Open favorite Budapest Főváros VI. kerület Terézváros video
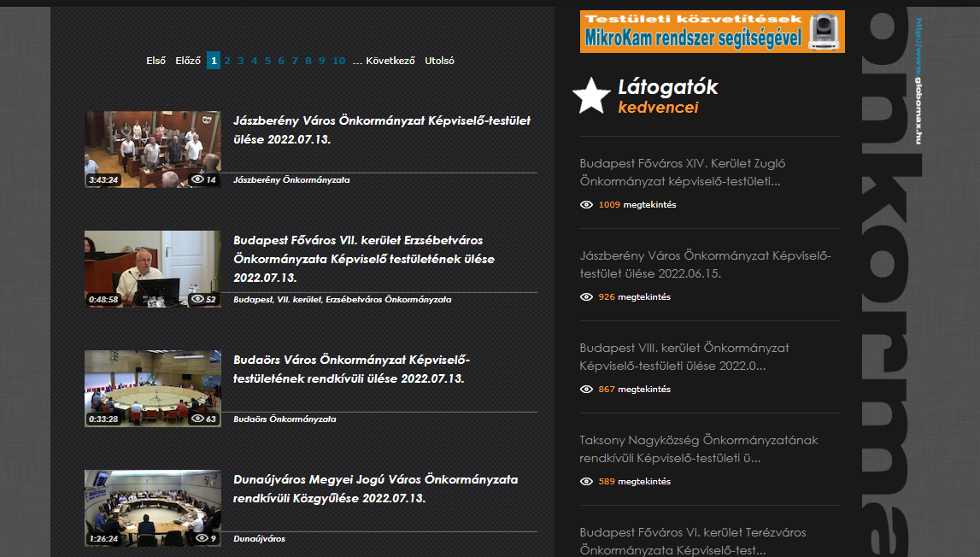The height and width of the screenshot is (557, 980). point(693,542)
